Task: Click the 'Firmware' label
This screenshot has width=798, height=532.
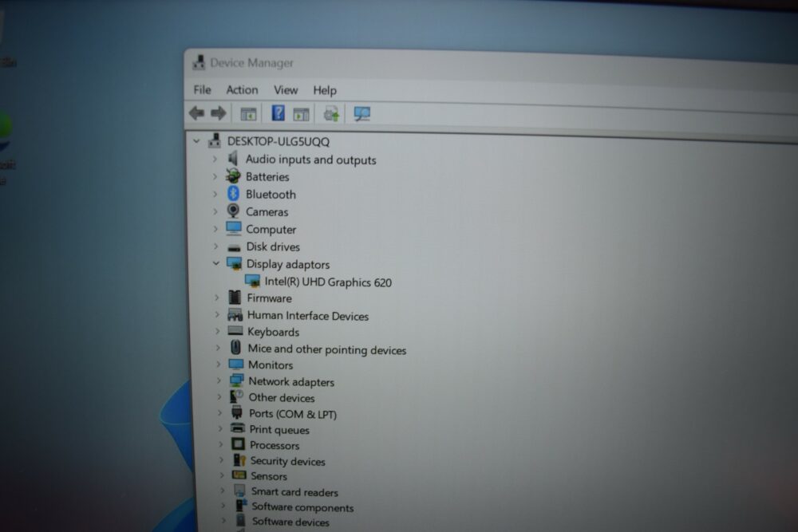Action: click(x=269, y=298)
